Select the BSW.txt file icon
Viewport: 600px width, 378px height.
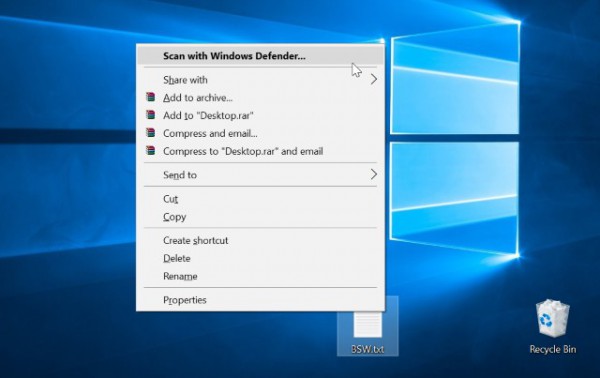367,325
